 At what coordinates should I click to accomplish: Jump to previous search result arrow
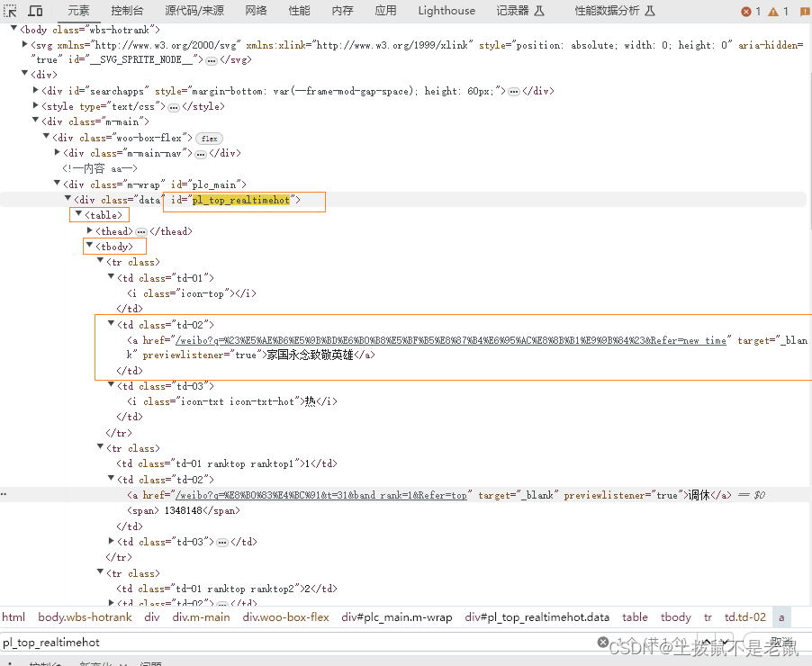(x=707, y=643)
